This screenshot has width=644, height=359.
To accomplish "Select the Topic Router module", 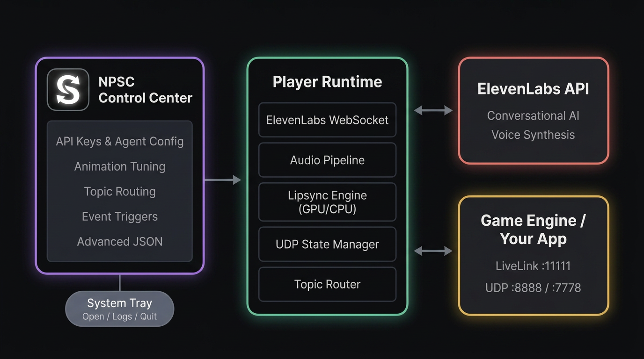I will pyautogui.click(x=327, y=284).
